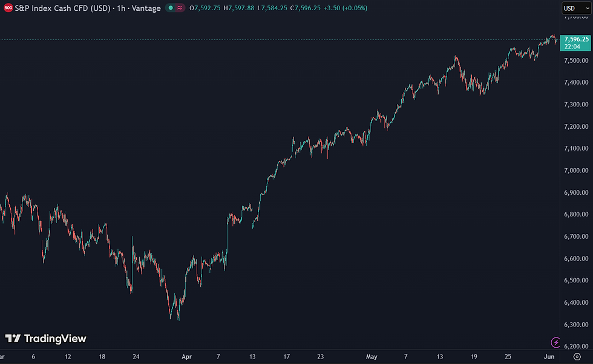The image size is (593, 364).
Task: Click the 17 date label on the time axis
Action: pos(287,356)
